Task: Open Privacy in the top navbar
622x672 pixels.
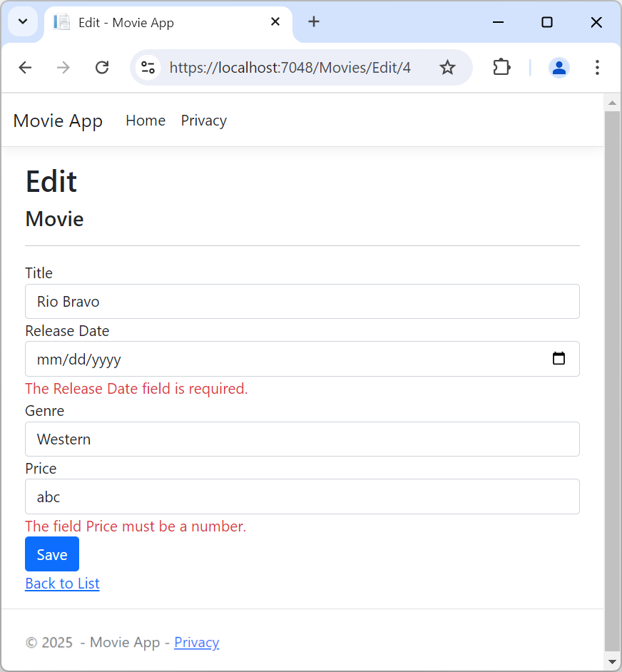Action: tap(203, 121)
